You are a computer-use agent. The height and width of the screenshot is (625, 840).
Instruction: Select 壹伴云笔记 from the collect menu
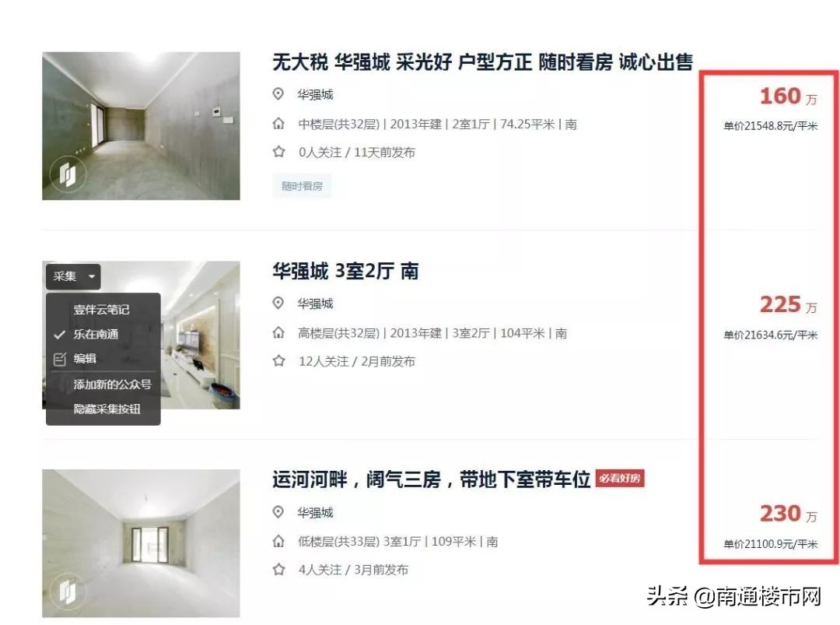(x=103, y=309)
